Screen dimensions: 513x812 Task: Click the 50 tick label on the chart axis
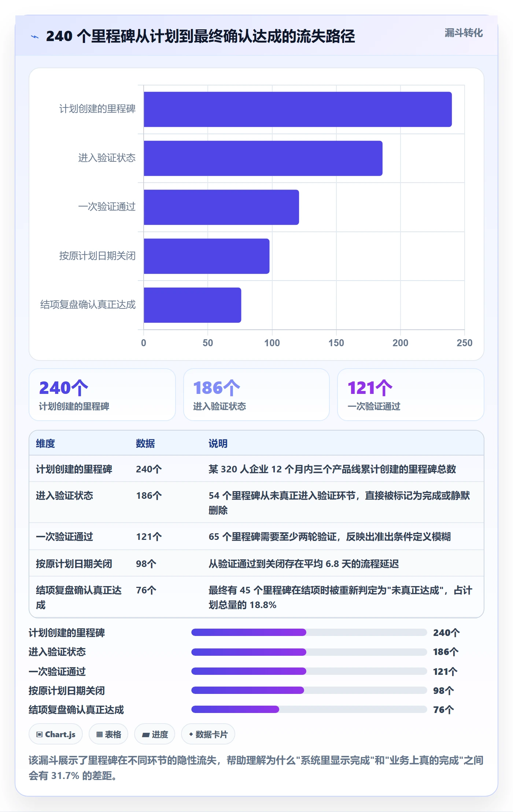[x=208, y=343]
